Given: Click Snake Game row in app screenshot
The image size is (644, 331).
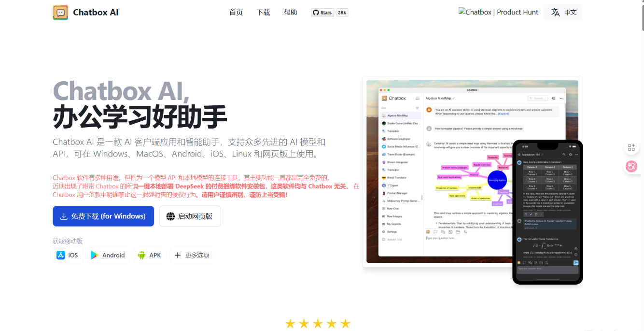Looking at the screenshot, I should pyautogui.click(x=400, y=123).
